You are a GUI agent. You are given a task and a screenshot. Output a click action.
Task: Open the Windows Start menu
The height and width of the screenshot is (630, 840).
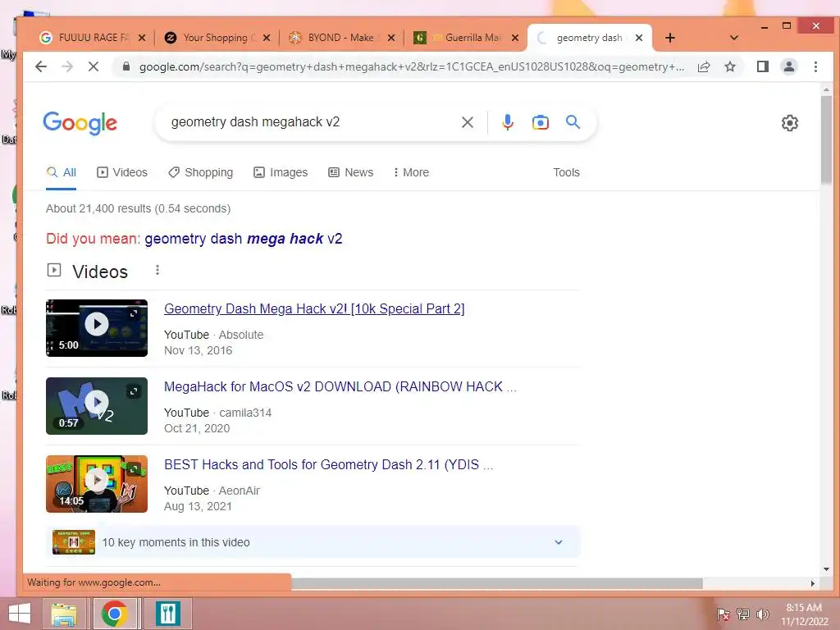click(x=20, y=614)
